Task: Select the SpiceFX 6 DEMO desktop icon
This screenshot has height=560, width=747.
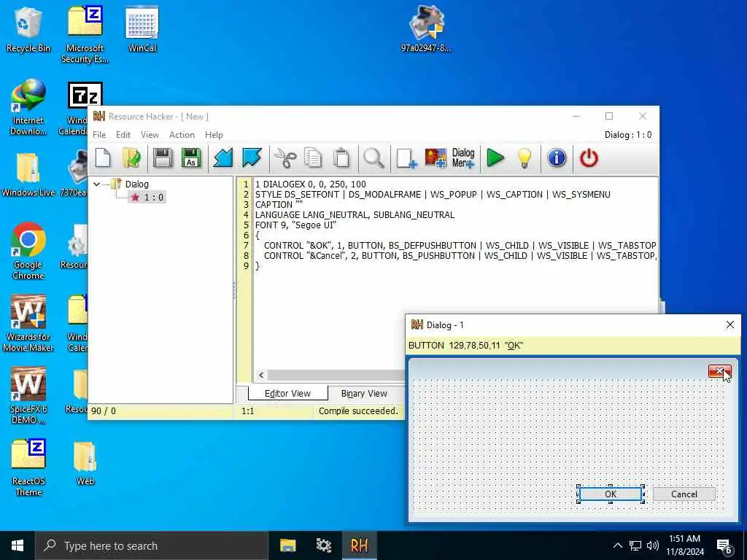Action: pyautogui.click(x=28, y=395)
